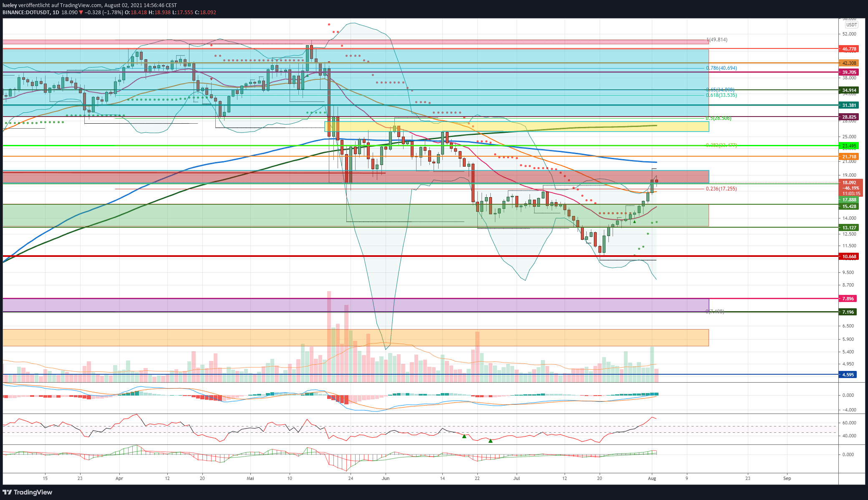Click RSI axis value 60.000

pos(849,423)
